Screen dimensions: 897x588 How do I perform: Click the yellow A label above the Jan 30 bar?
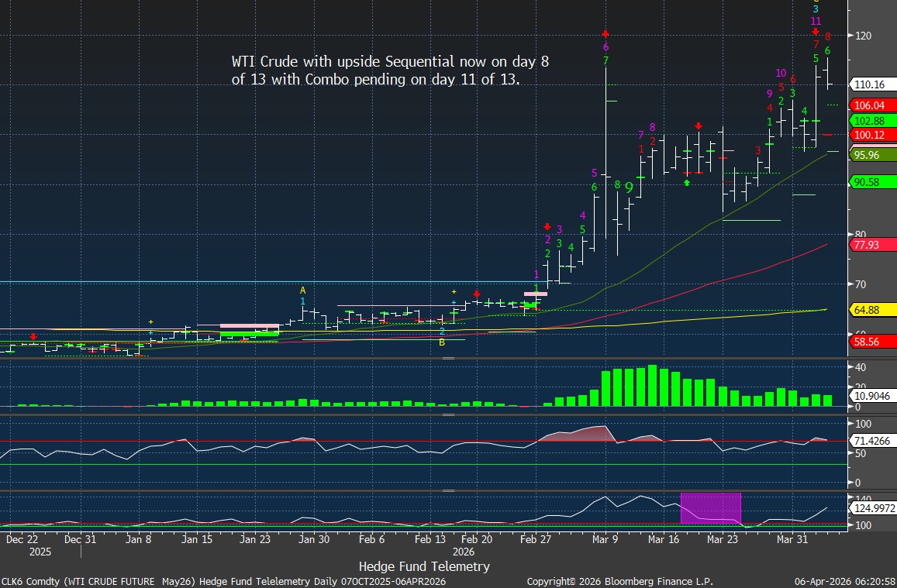click(303, 290)
